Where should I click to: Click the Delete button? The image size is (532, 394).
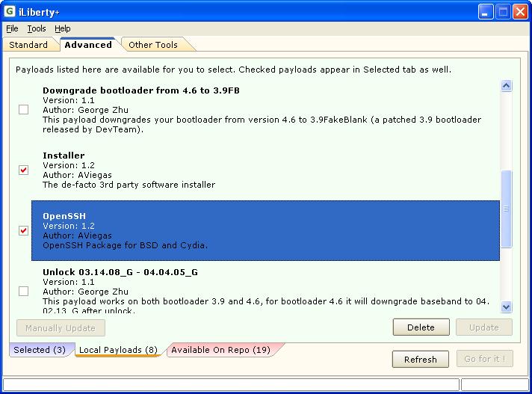click(421, 327)
